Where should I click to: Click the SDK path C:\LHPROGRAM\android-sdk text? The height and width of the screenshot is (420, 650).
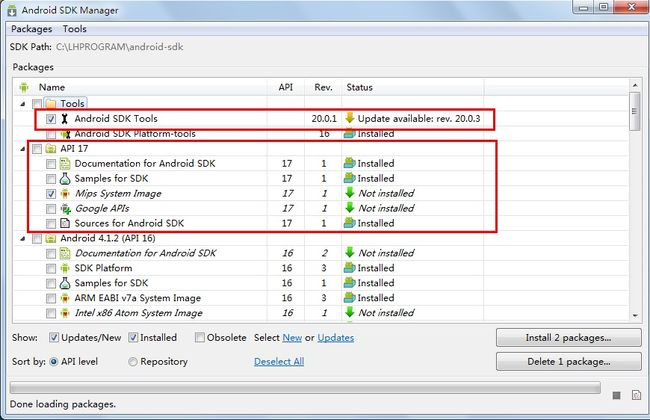click(x=119, y=47)
